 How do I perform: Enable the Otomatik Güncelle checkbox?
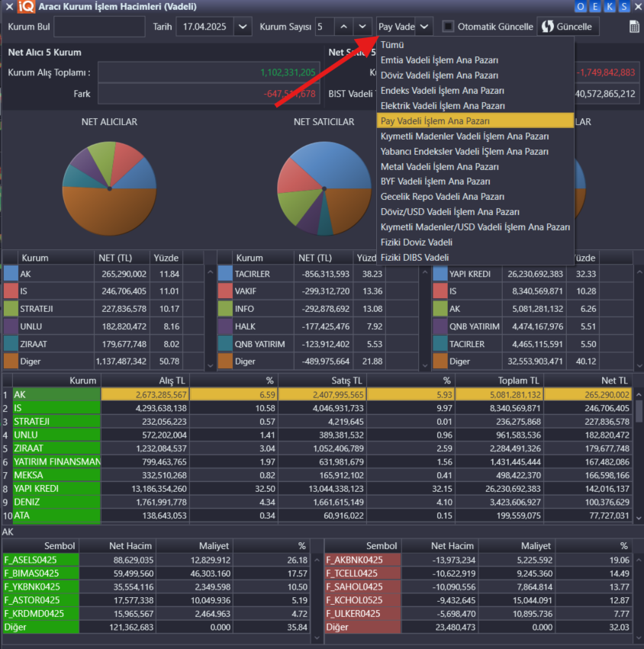[x=448, y=27]
